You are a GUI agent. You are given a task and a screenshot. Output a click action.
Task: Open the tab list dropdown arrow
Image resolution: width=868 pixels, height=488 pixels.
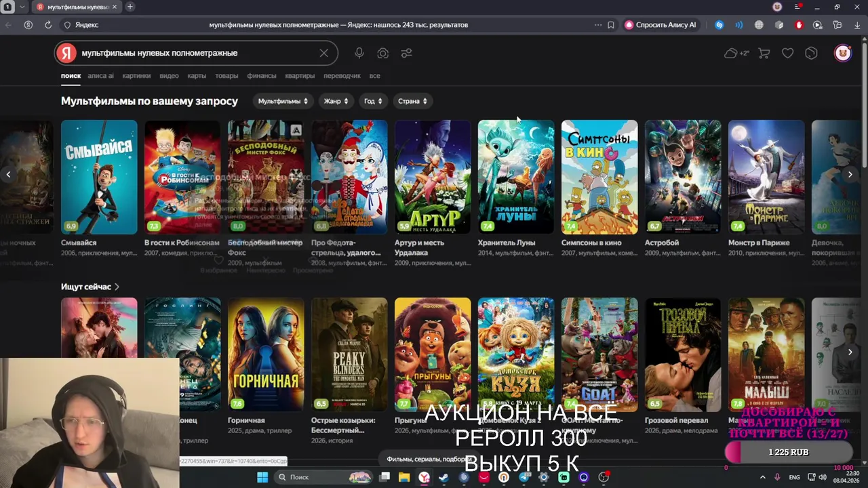(22, 7)
